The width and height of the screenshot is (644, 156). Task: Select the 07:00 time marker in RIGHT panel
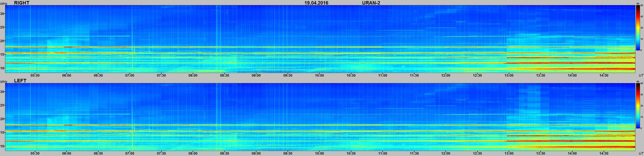(130, 76)
